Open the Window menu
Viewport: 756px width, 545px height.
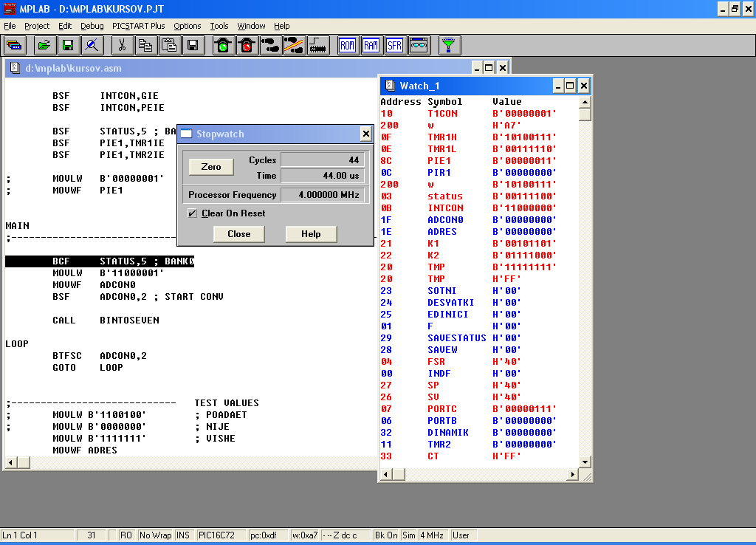(251, 26)
